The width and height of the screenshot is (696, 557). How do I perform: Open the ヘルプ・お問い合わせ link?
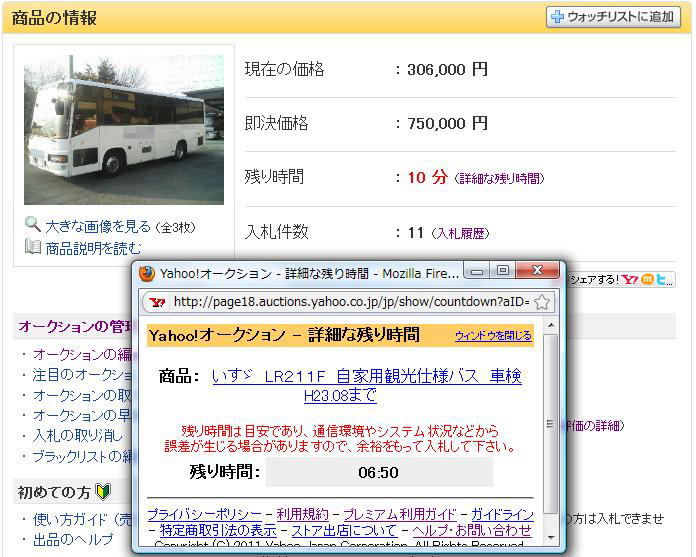coord(472,530)
